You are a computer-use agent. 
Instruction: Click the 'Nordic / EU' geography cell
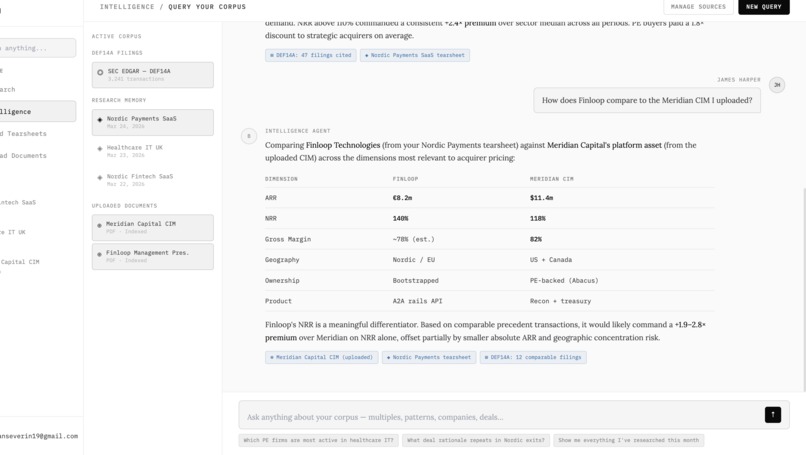[x=414, y=260]
